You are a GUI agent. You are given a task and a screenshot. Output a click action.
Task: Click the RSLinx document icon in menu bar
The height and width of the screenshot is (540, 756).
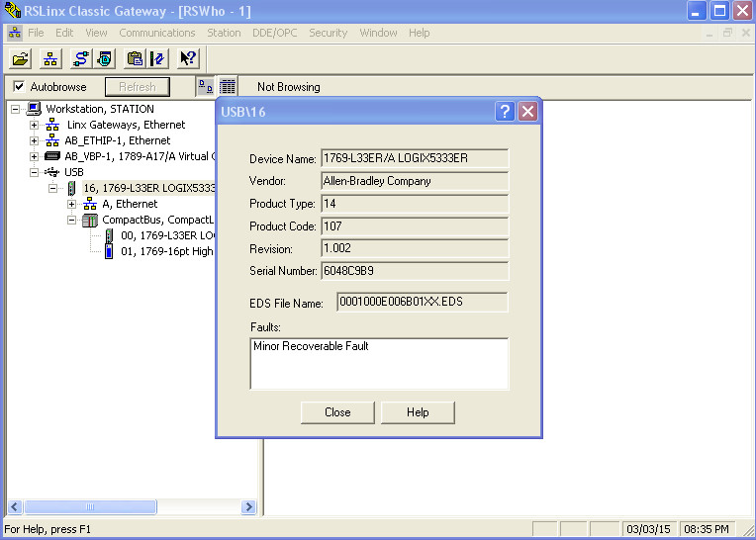click(15, 33)
